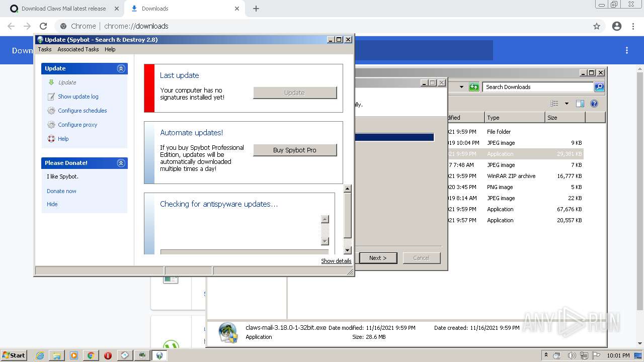
Task: Open the file explorer folder icon in taskbar
Action: point(57,355)
